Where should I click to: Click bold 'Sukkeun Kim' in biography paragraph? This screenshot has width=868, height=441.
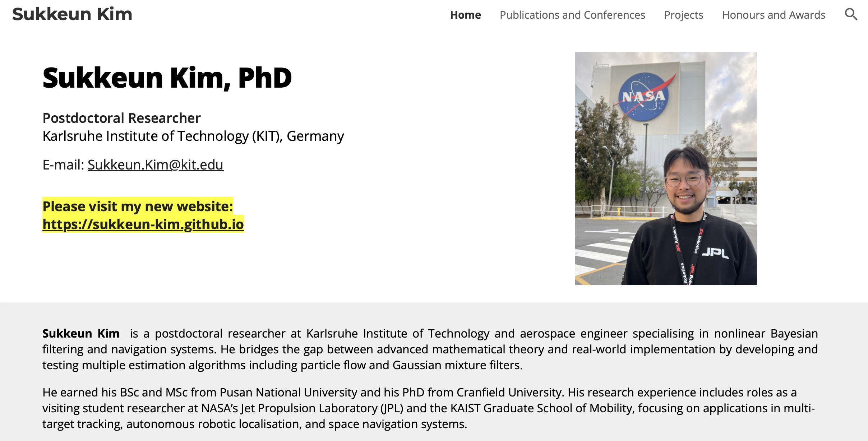[81, 334]
